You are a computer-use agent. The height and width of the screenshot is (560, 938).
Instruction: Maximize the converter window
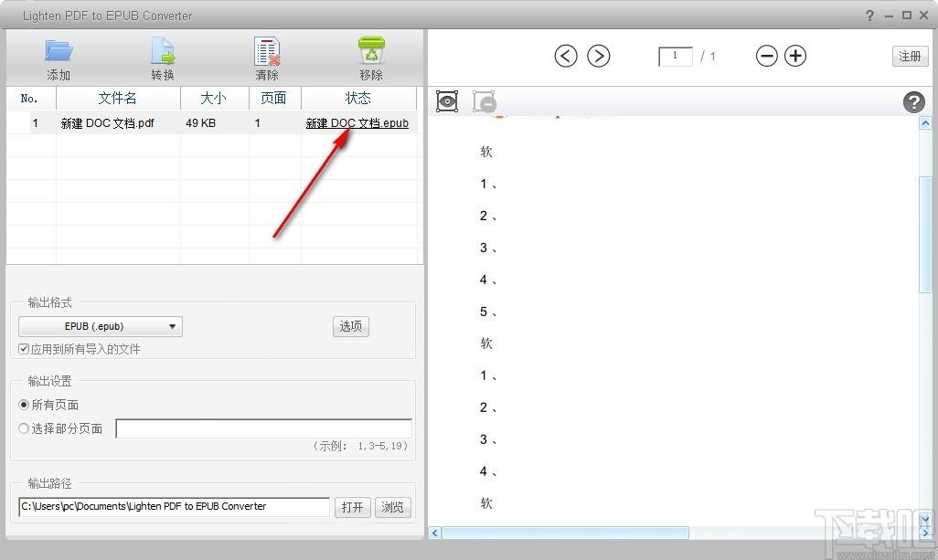tap(907, 16)
